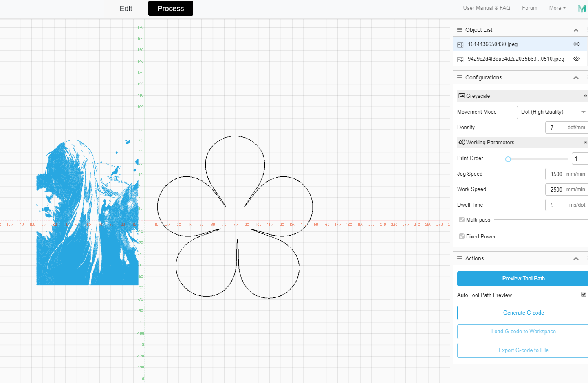588x383 pixels.
Task: Click the Density input field
Action: 566,128
